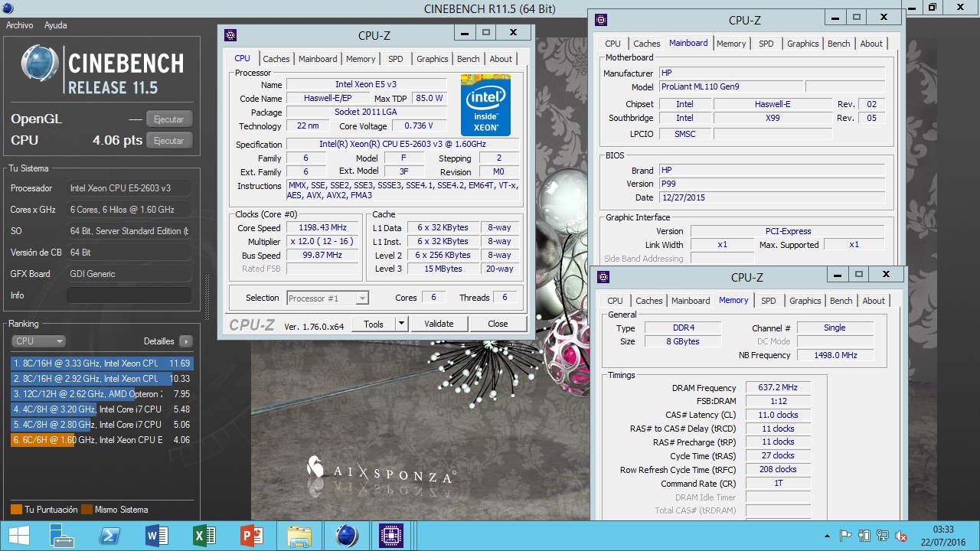
Task: Switch to Caches tab in the CPU window
Action: point(276,59)
